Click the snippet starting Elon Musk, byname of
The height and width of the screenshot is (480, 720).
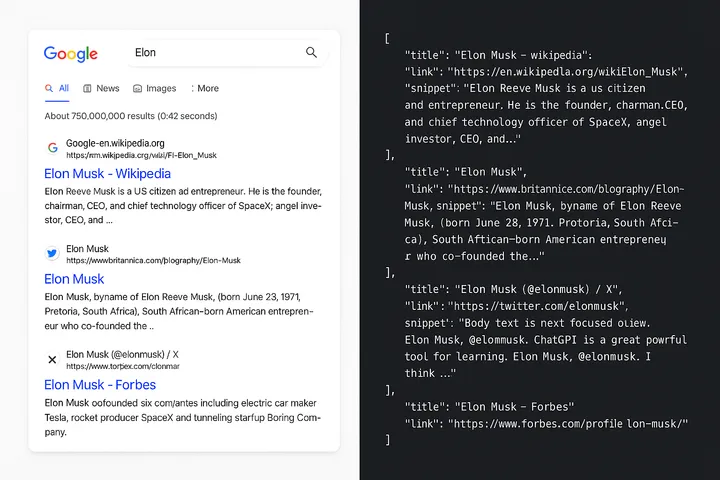pos(179,311)
